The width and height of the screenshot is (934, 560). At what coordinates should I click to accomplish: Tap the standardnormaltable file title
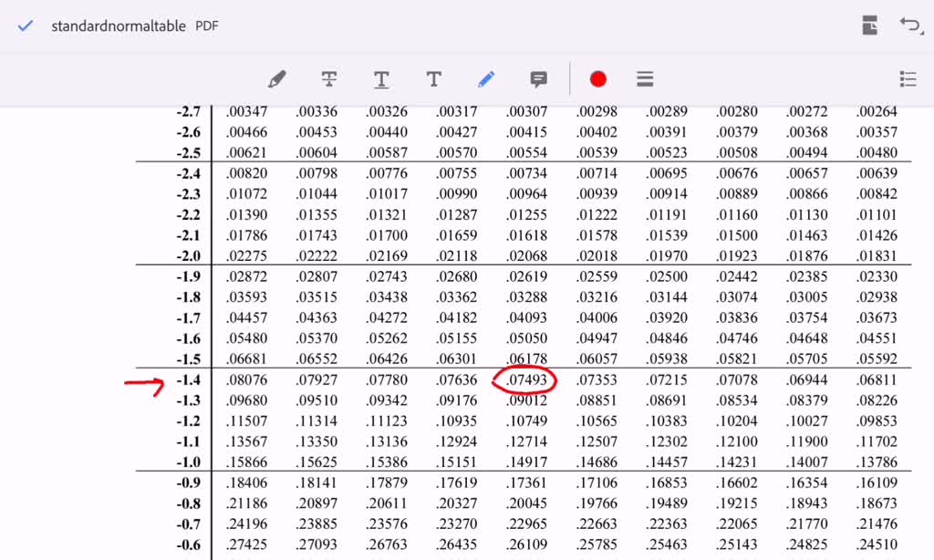click(119, 26)
